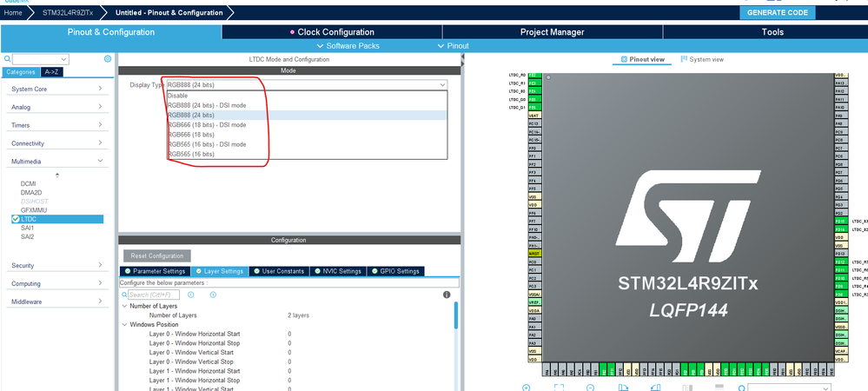Click the parameter Search (Ctrl+F) field
This screenshot has height=391, width=868.
155,295
